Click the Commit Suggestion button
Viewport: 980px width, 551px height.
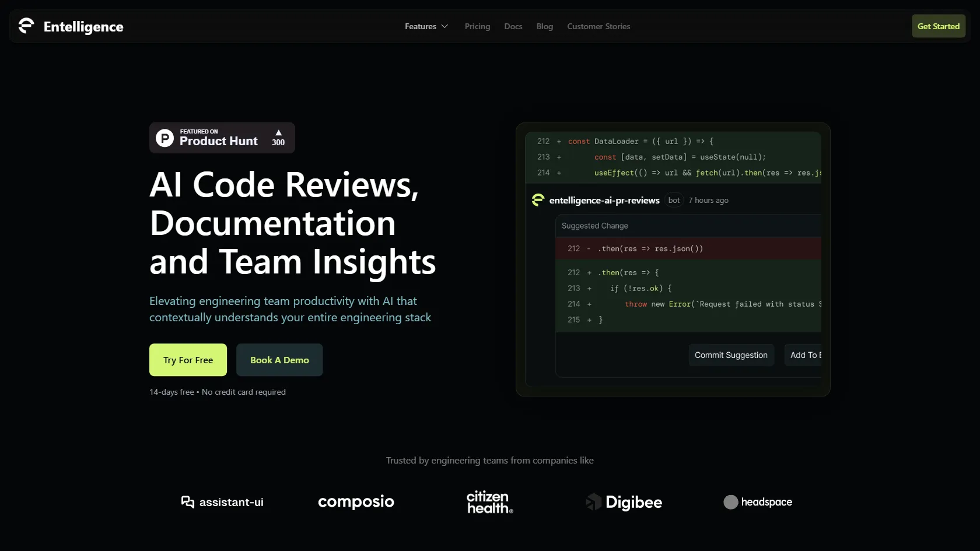point(731,355)
